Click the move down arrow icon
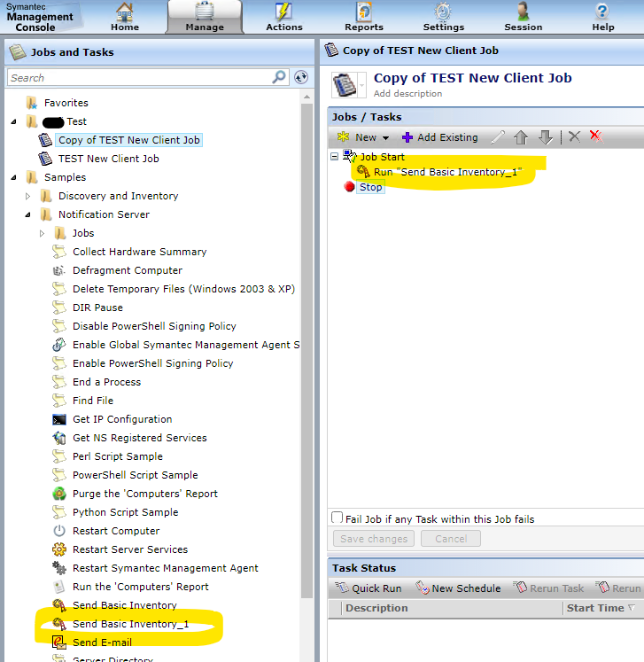This screenshot has height=662, width=644. tap(546, 137)
